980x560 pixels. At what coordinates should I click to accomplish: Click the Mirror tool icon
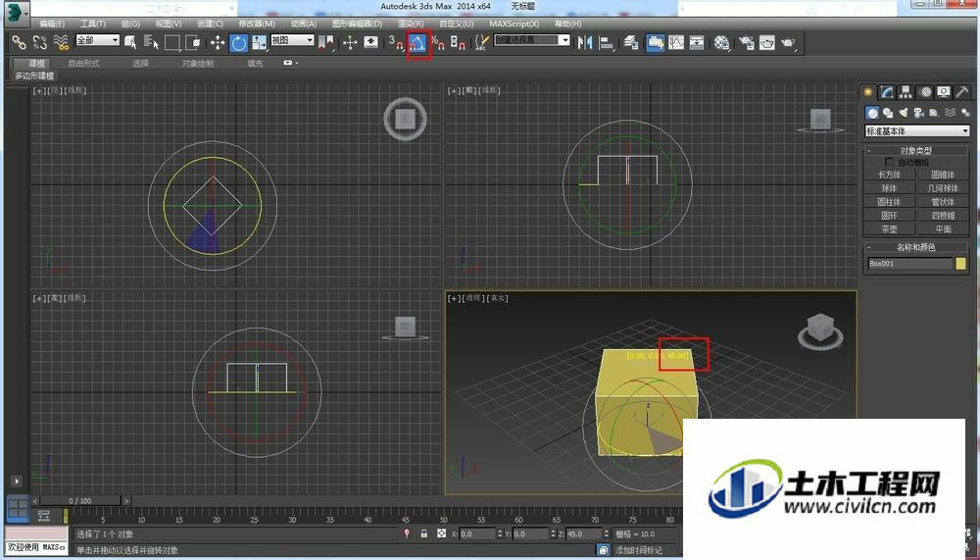pos(585,42)
